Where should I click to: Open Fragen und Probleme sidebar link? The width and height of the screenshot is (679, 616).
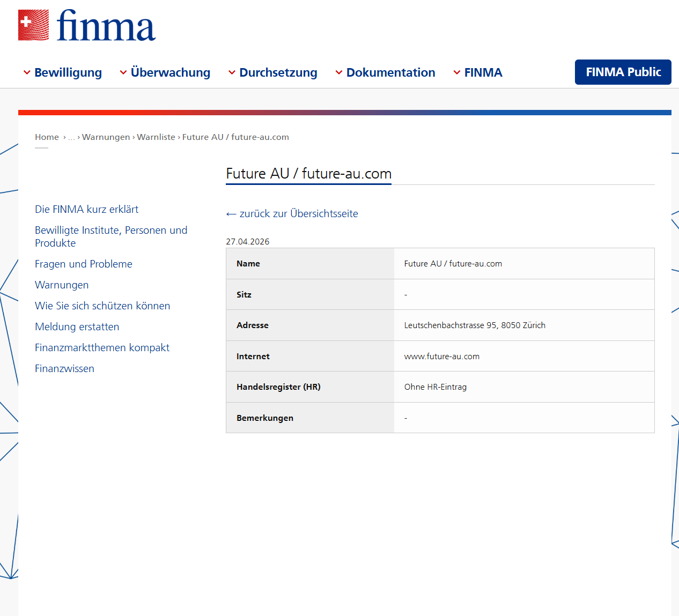click(83, 264)
